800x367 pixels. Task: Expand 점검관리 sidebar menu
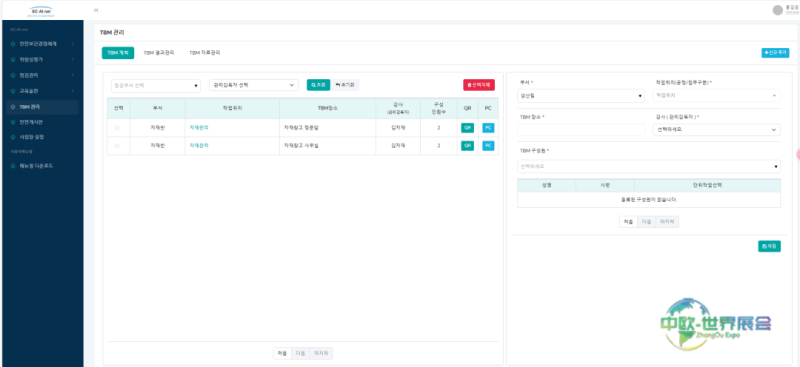(x=43, y=75)
